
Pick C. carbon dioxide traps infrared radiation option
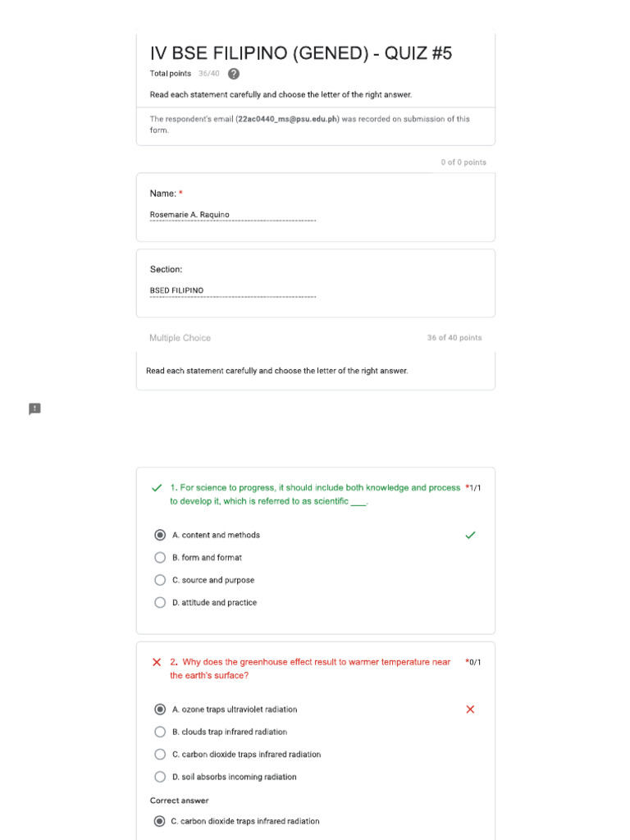160,755
